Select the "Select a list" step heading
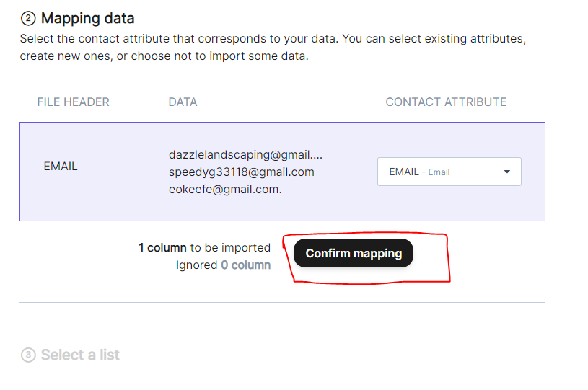This screenshot has height=390, width=588. [x=80, y=355]
